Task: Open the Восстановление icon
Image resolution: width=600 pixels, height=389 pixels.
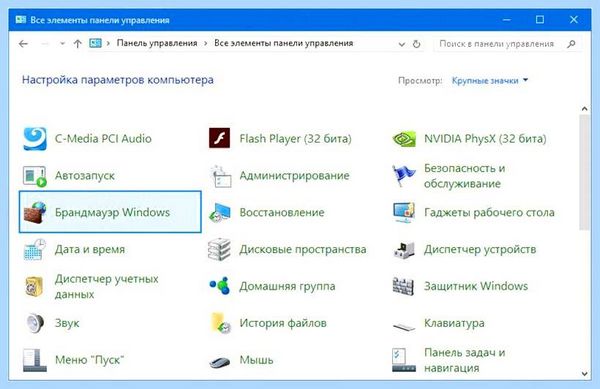Action: click(x=220, y=213)
